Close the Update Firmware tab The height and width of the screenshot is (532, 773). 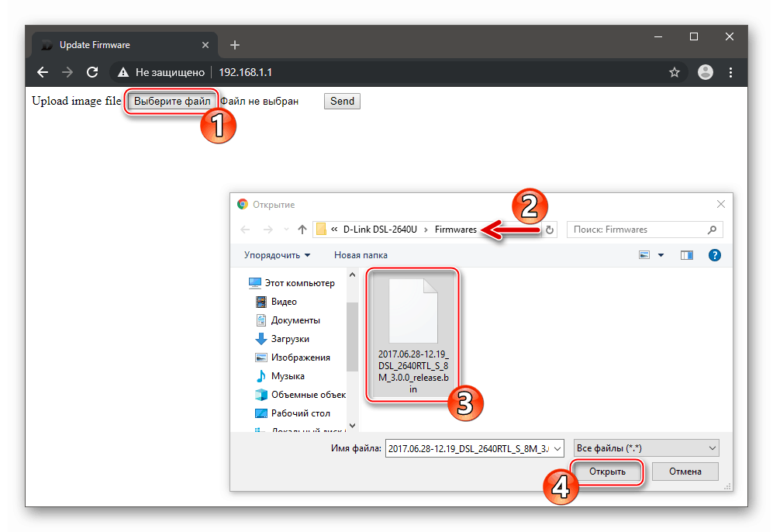coord(205,45)
